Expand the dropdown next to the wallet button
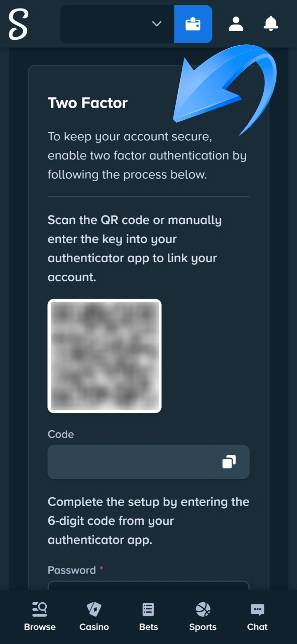This screenshot has width=297, height=644. (x=156, y=24)
